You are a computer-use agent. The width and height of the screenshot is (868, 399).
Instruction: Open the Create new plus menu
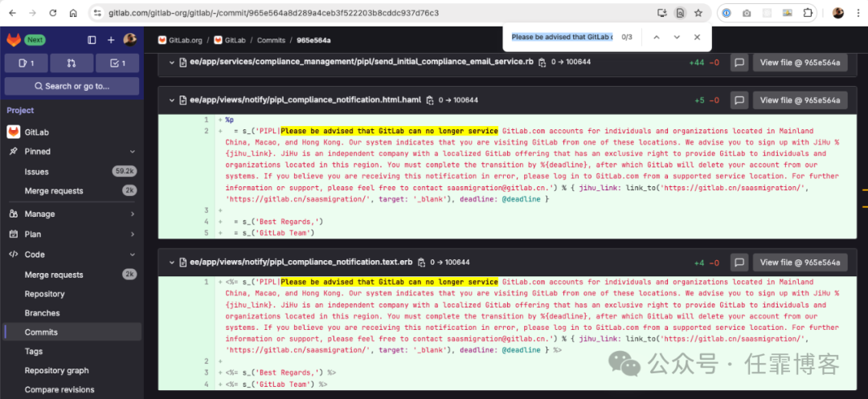111,40
